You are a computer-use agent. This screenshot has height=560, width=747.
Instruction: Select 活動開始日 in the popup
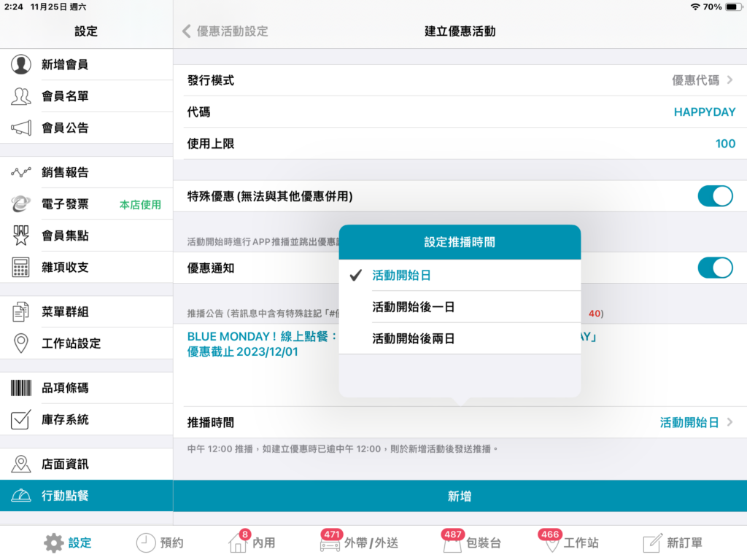[460, 275]
